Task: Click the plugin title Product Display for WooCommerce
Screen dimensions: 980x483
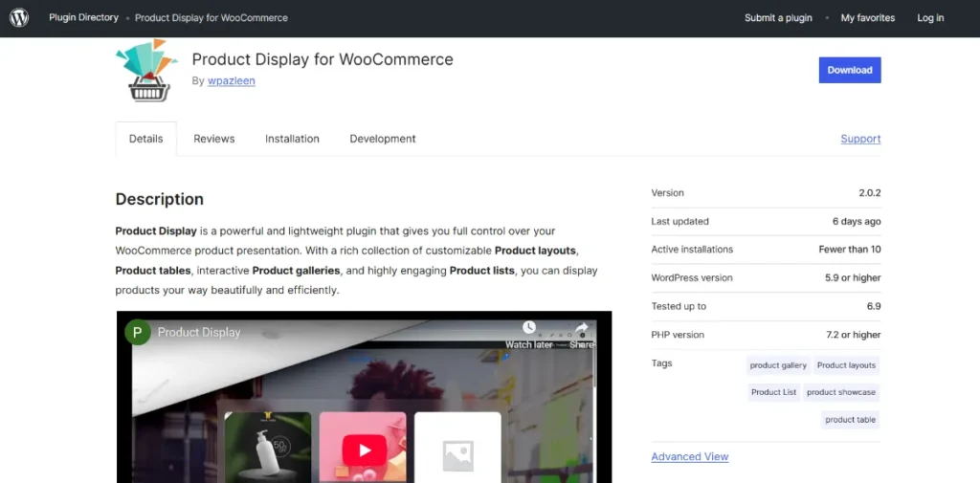Action: 323,59
